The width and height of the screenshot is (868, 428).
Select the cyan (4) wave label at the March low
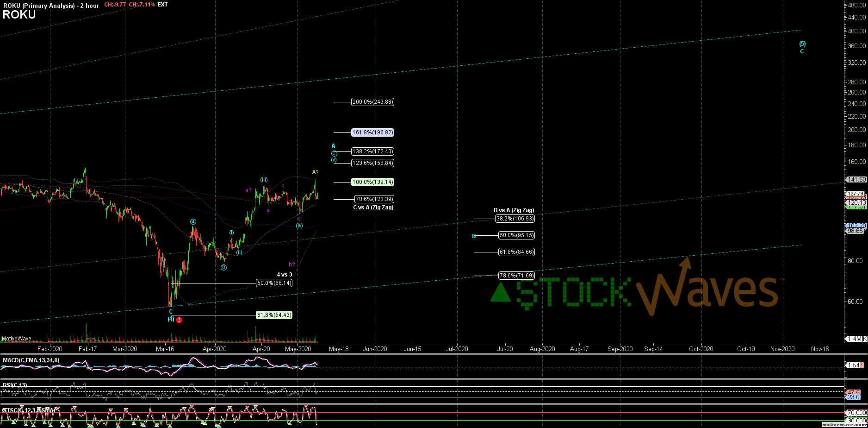(171, 319)
